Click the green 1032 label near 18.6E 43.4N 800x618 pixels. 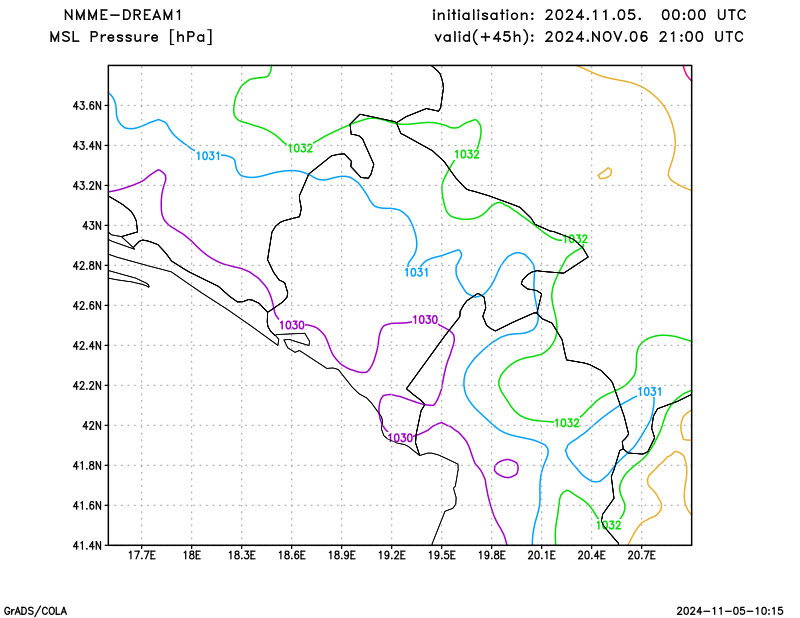(x=301, y=149)
